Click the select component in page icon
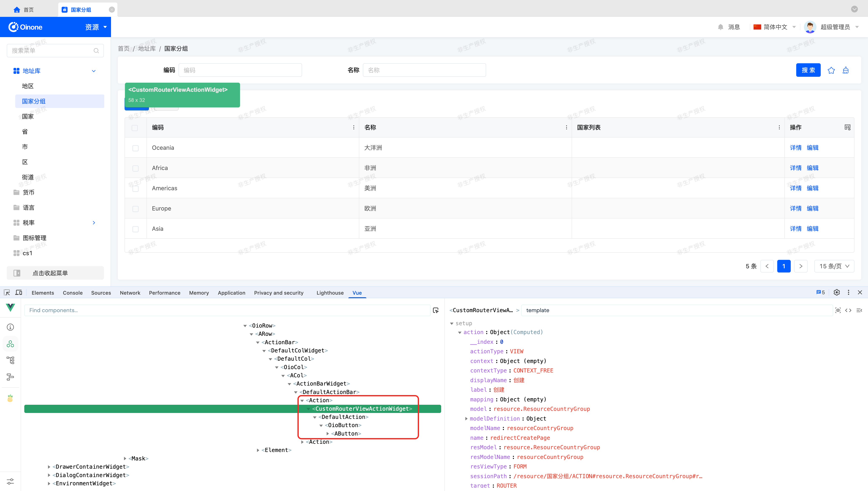 pos(436,310)
